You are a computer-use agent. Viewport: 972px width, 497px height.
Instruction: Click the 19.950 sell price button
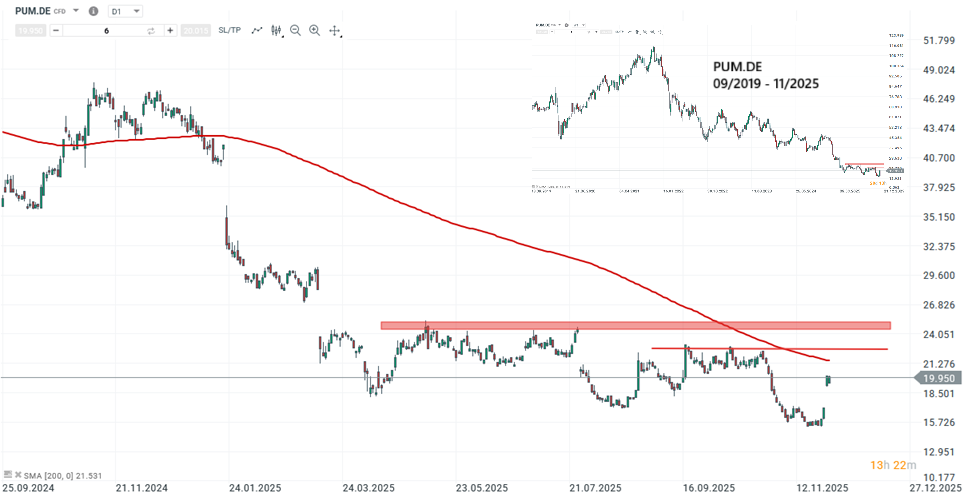31,31
